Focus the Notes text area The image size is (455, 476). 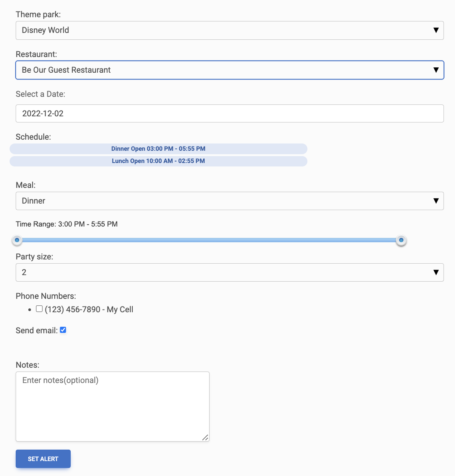[x=112, y=406]
